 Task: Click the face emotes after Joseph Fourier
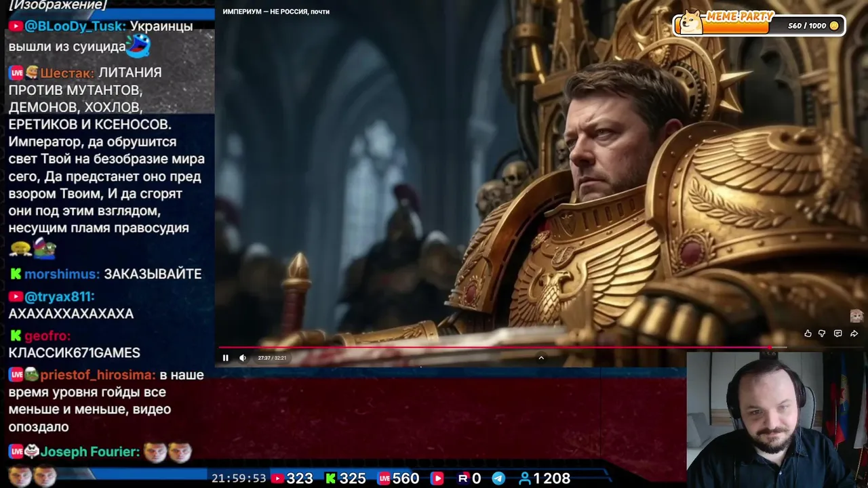(x=167, y=451)
